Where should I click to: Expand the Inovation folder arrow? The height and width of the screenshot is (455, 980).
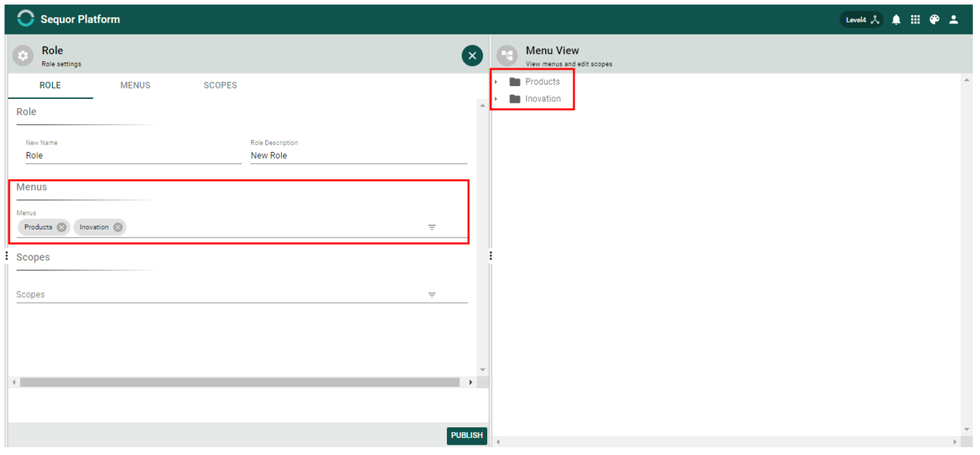[x=496, y=99]
